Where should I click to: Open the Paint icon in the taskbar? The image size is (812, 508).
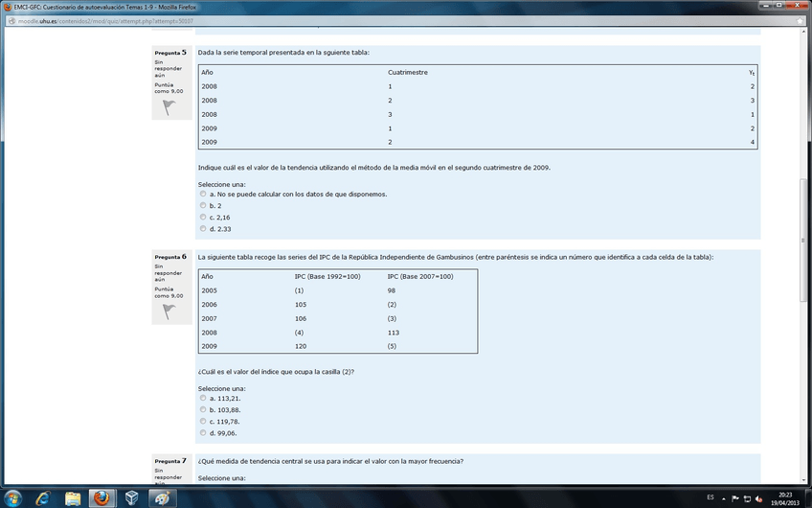click(162, 498)
